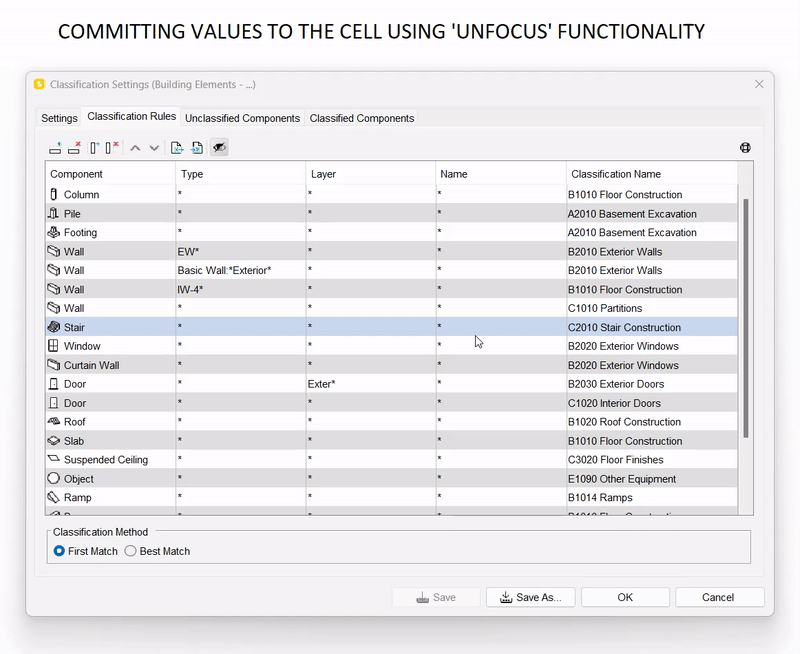Select the C2010 Stair Construction cell

click(x=652, y=327)
